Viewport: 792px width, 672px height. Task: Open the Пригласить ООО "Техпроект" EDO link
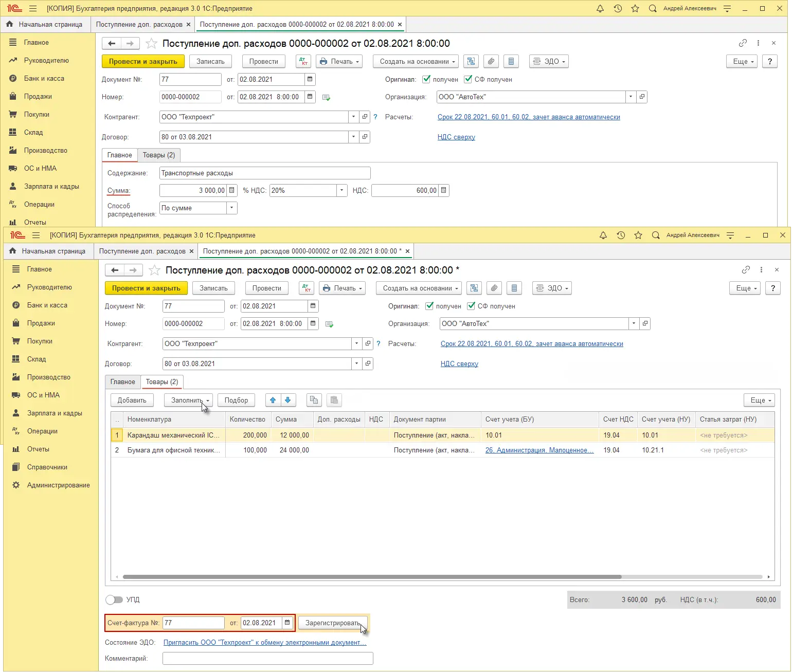coord(264,642)
